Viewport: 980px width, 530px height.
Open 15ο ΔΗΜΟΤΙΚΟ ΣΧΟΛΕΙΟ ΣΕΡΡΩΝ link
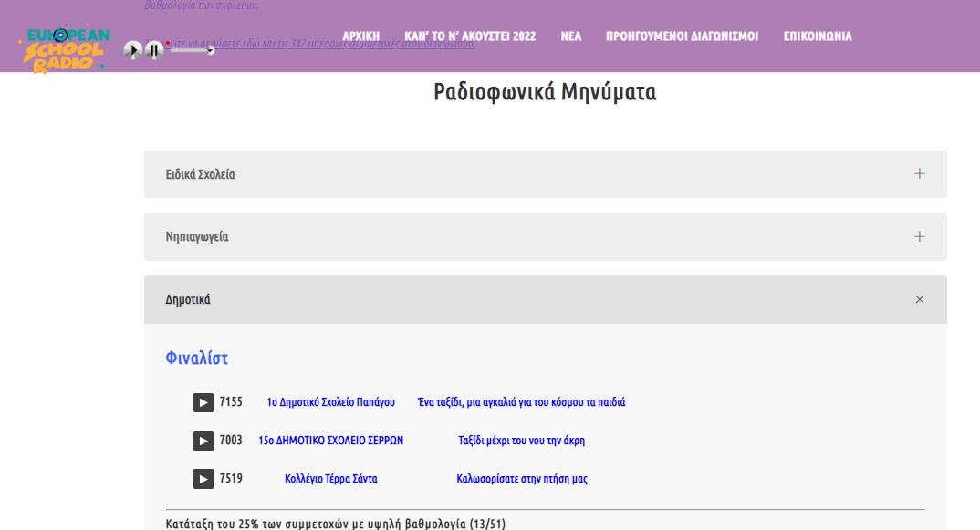tap(330, 441)
